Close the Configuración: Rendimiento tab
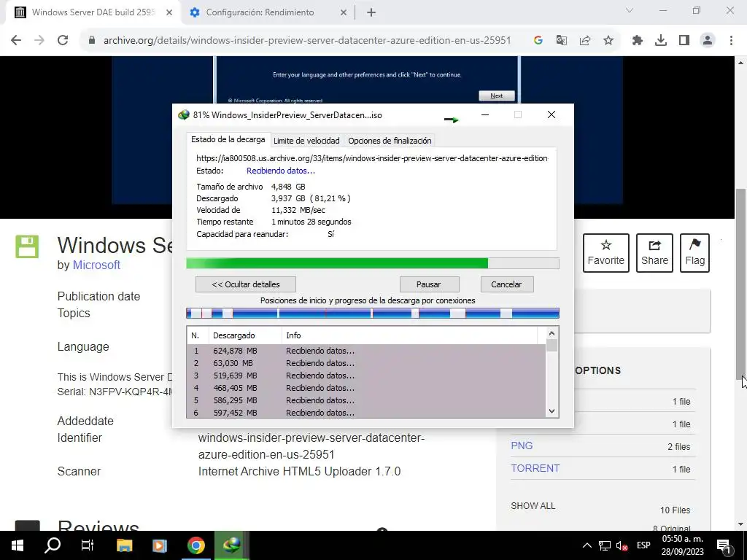Image resolution: width=747 pixels, height=560 pixels. click(344, 12)
